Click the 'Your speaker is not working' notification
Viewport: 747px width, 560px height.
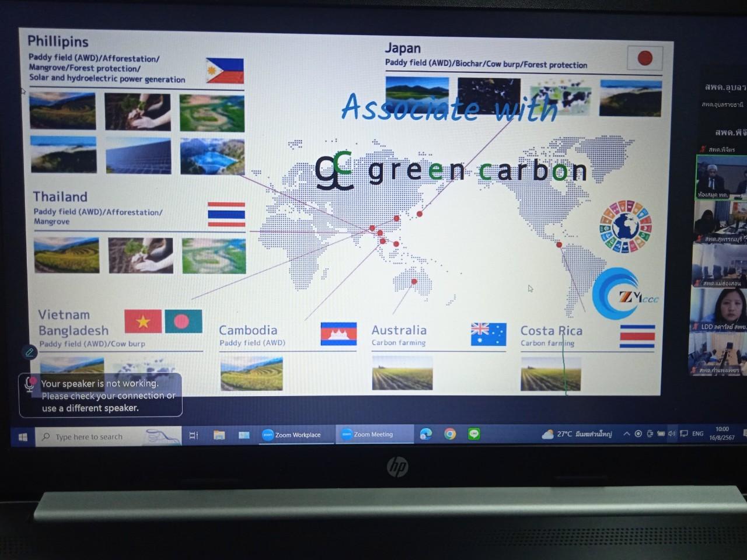tap(100, 395)
